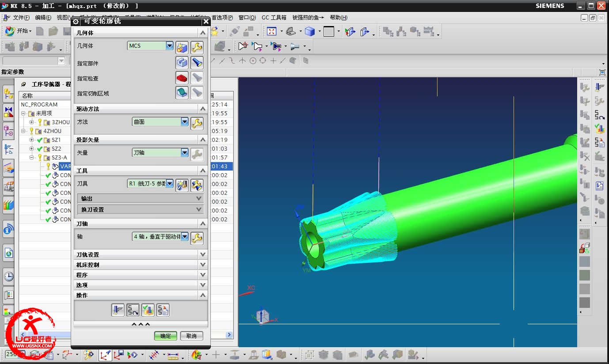Screen dimensions: 609x364
Task: Select the NC_PROGRAM row
Action: pyautogui.click(x=39, y=104)
